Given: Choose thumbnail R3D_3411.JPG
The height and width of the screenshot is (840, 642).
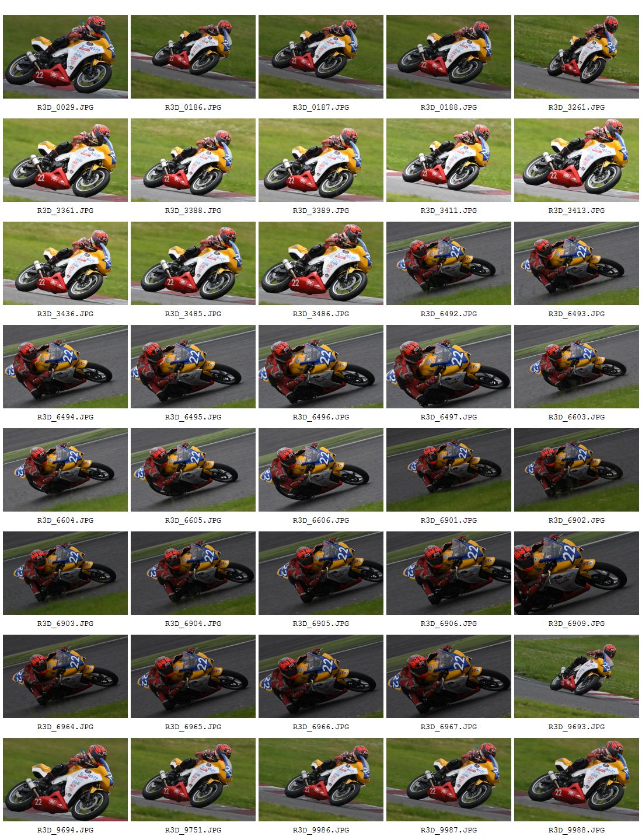Looking at the screenshot, I should (x=449, y=160).
